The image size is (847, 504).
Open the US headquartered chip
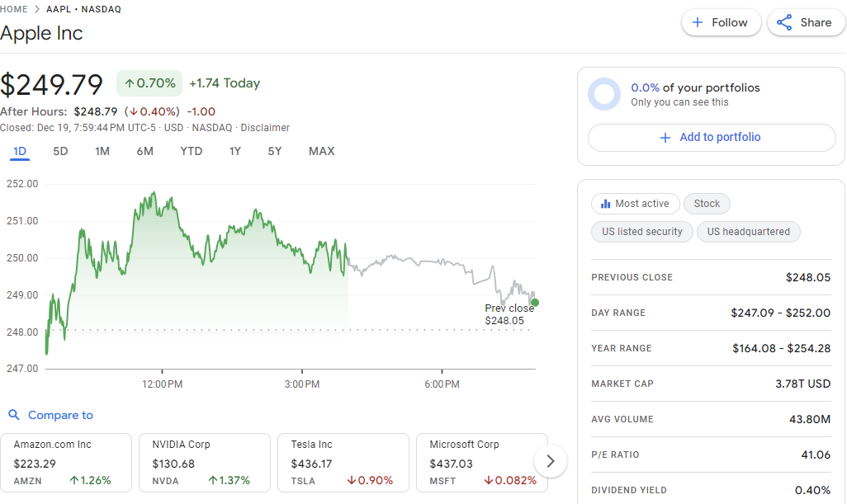[748, 232]
